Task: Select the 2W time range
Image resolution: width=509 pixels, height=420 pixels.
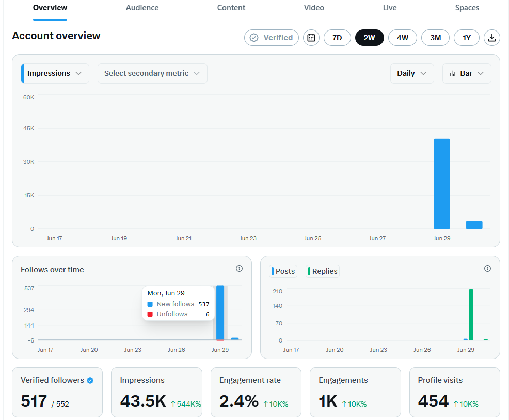Action: (370, 38)
